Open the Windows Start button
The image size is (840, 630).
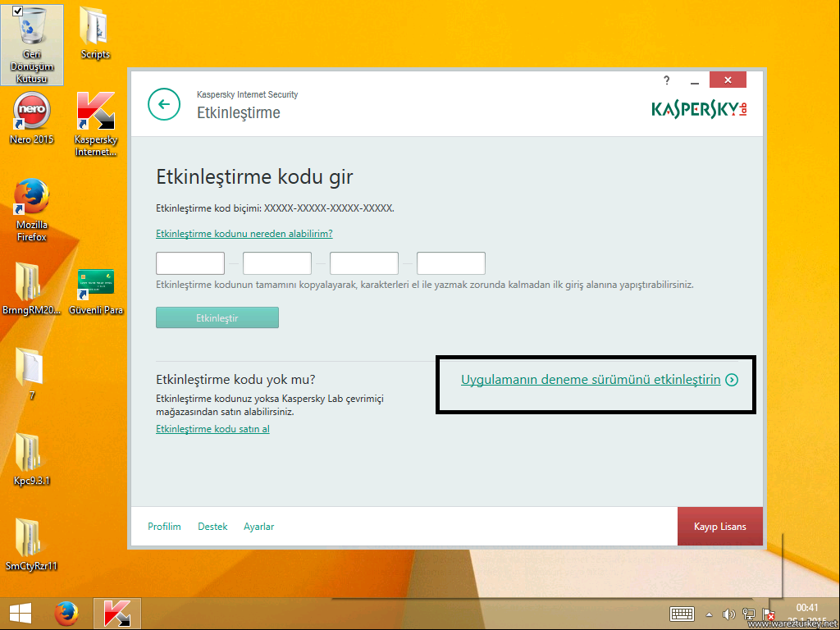click(x=21, y=613)
